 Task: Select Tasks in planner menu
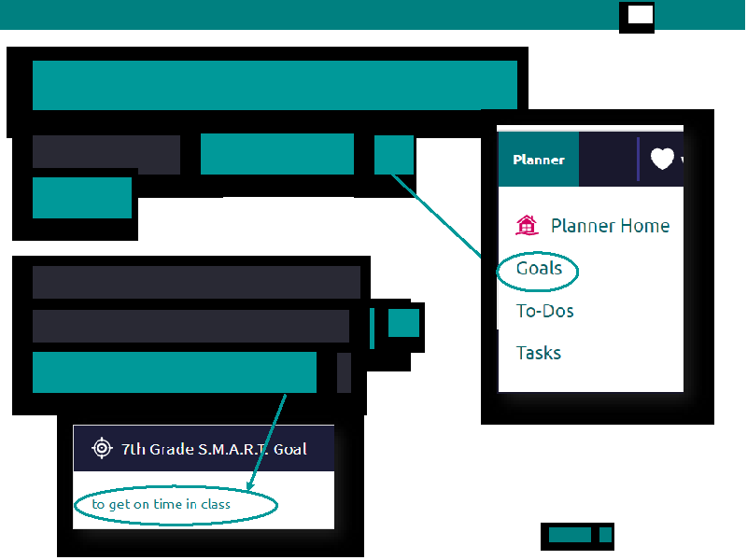point(539,353)
